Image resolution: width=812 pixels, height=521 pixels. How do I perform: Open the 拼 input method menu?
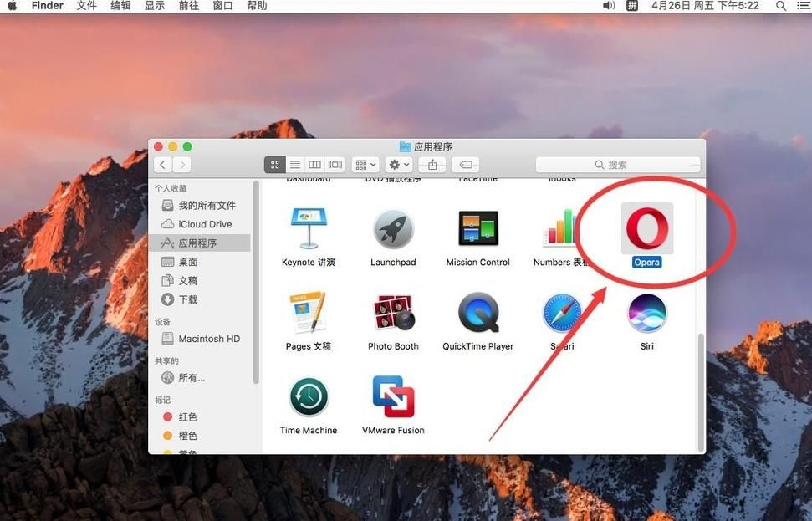631,6
